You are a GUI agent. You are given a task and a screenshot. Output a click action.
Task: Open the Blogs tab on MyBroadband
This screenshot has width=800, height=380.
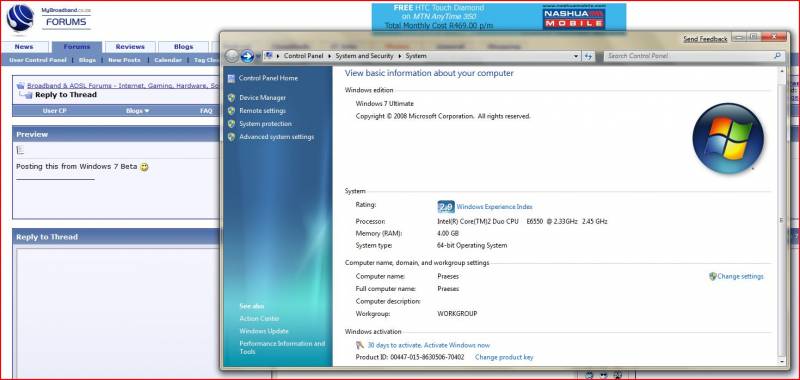pos(183,46)
